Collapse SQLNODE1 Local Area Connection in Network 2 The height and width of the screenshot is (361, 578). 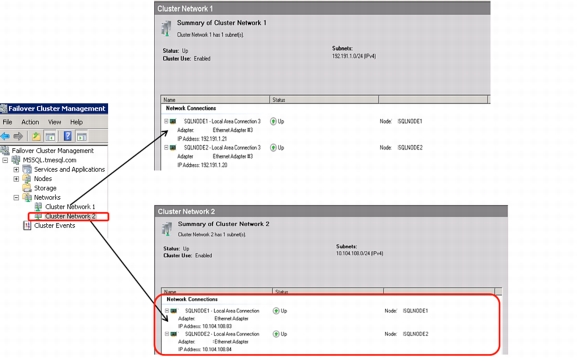tap(167, 310)
